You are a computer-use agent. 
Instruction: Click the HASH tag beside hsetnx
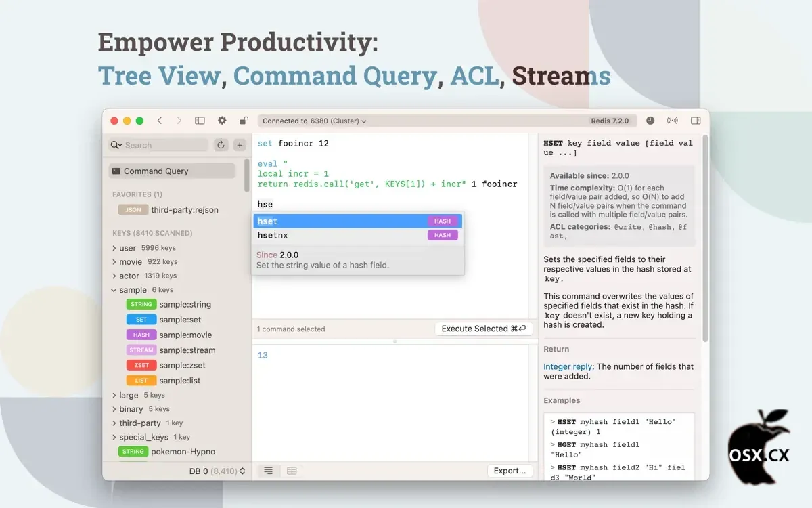pyautogui.click(x=443, y=235)
